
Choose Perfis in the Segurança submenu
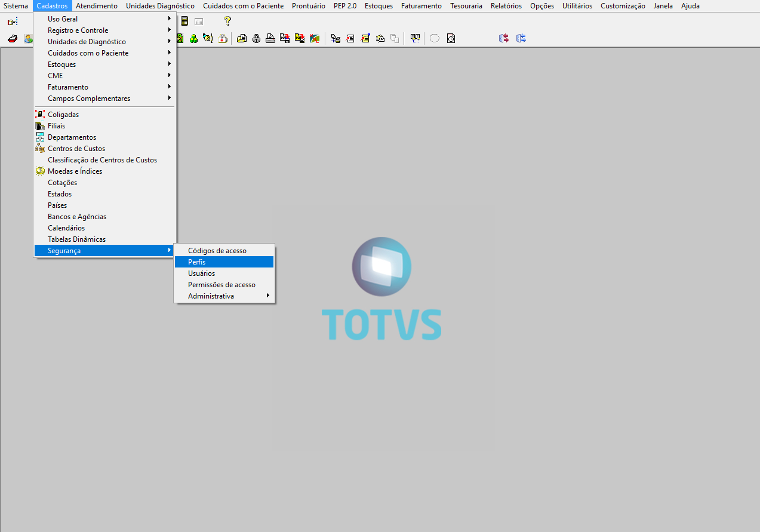click(224, 262)
